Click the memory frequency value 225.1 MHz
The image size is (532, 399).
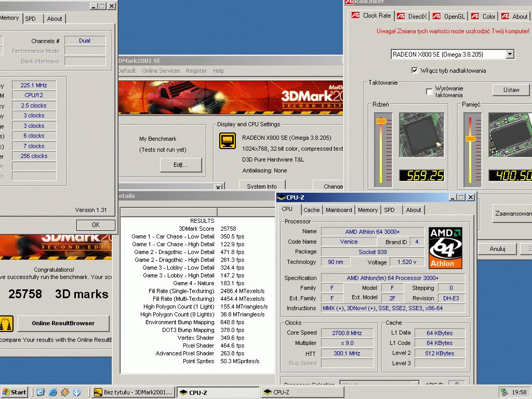pos(34,85)
